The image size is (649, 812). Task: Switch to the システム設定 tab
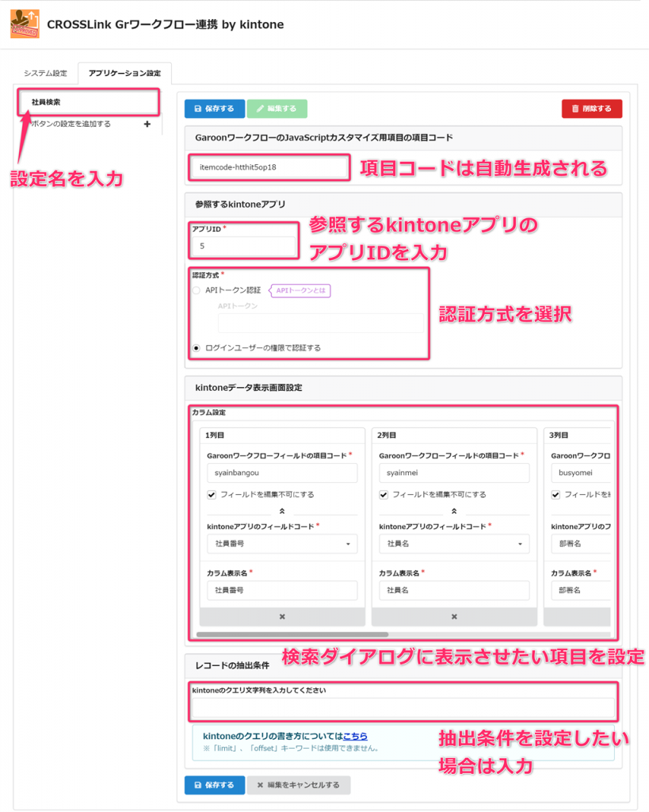(x=45, y=73)
